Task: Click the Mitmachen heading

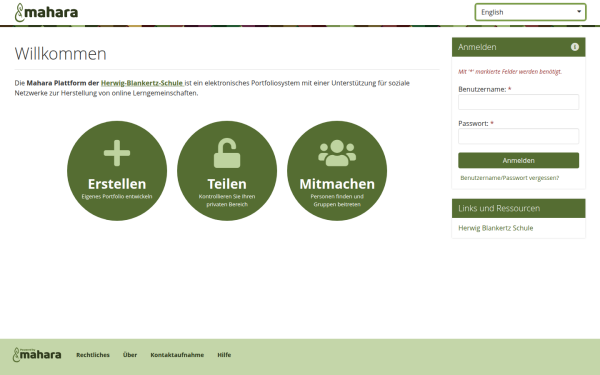Action: click(337, 184)
